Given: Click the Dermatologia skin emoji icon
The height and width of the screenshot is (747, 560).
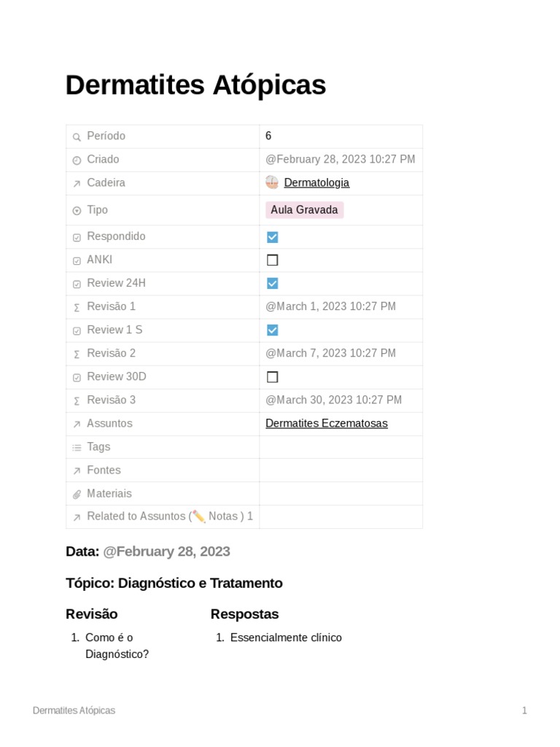Looking at the screenshot, I should click(272, 182).
